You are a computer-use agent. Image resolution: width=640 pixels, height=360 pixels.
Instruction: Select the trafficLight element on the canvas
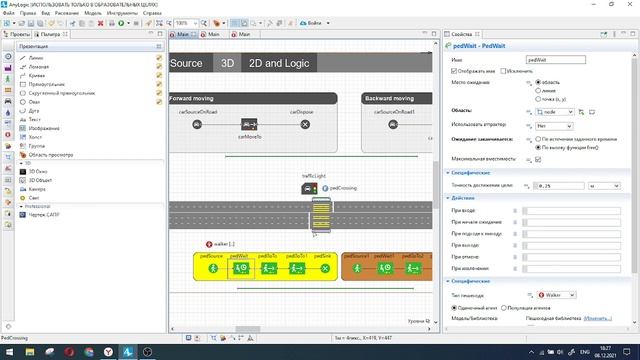coord(309,188)
